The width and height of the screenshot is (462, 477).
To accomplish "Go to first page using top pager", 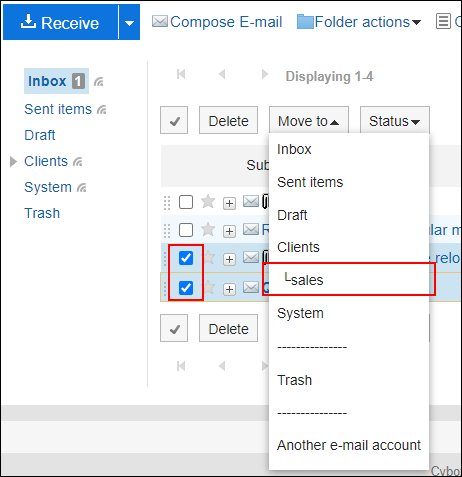I will (181, 74).
